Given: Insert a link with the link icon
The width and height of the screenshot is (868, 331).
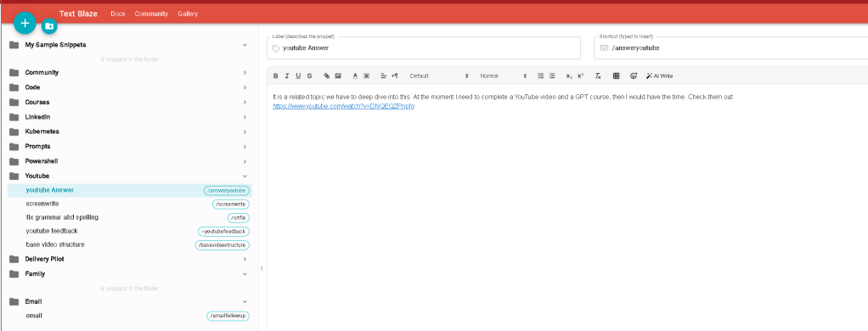Looking at the screenshot, I should point(327,76).
